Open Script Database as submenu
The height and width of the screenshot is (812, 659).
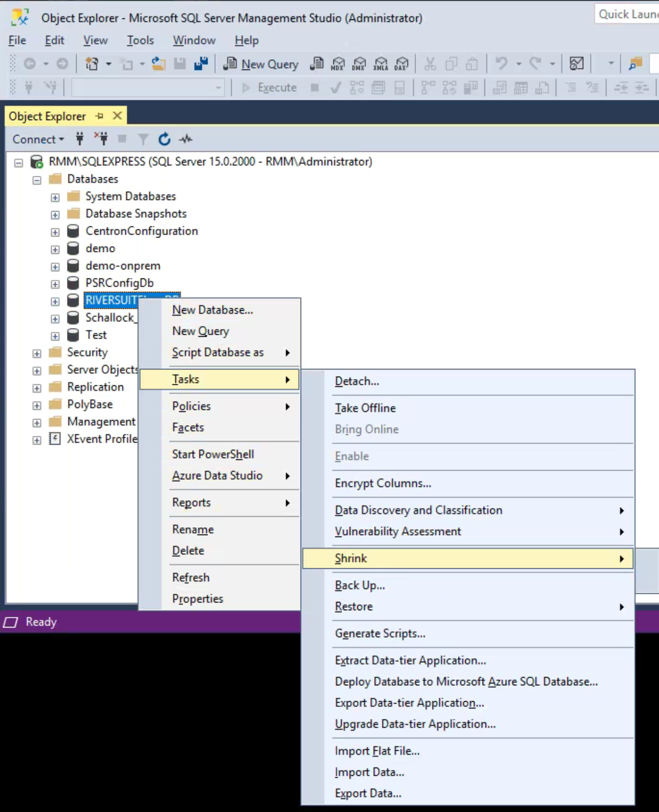pos(220,353)
